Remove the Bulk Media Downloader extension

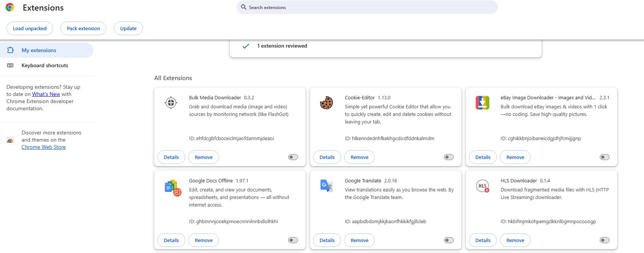[204, 157]
